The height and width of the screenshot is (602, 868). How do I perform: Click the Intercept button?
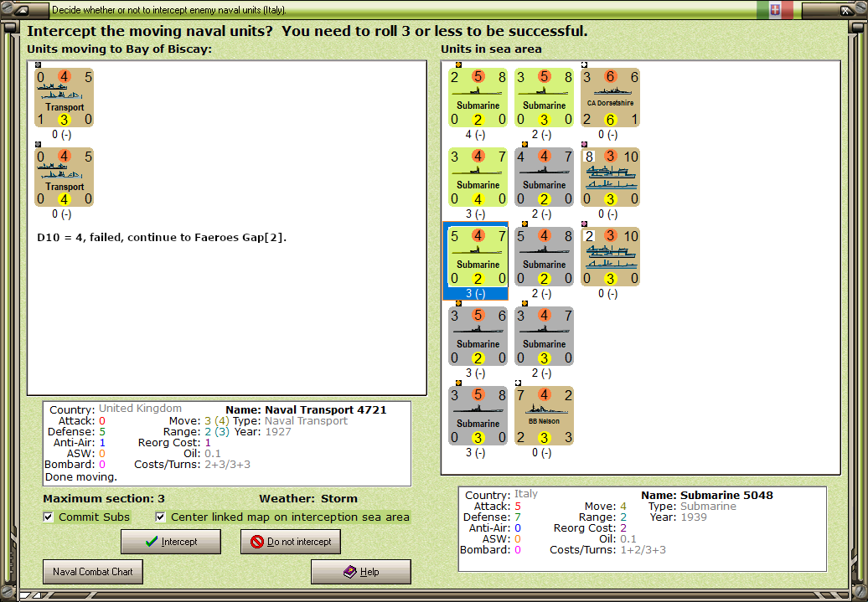pos(171,542)
